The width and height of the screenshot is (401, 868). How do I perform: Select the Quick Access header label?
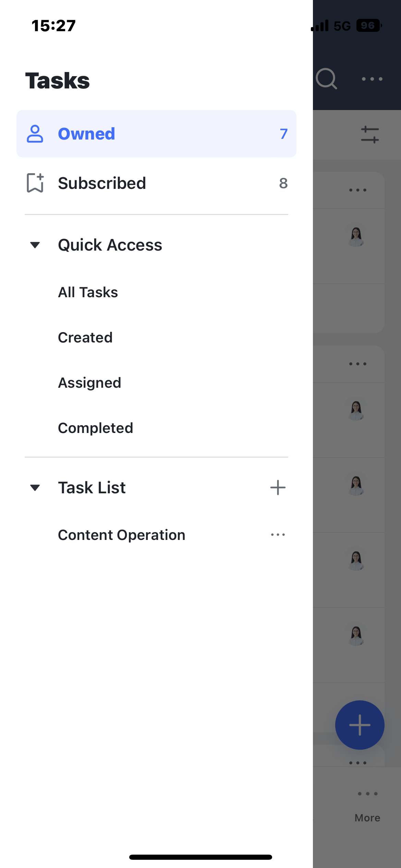[110, 245]
